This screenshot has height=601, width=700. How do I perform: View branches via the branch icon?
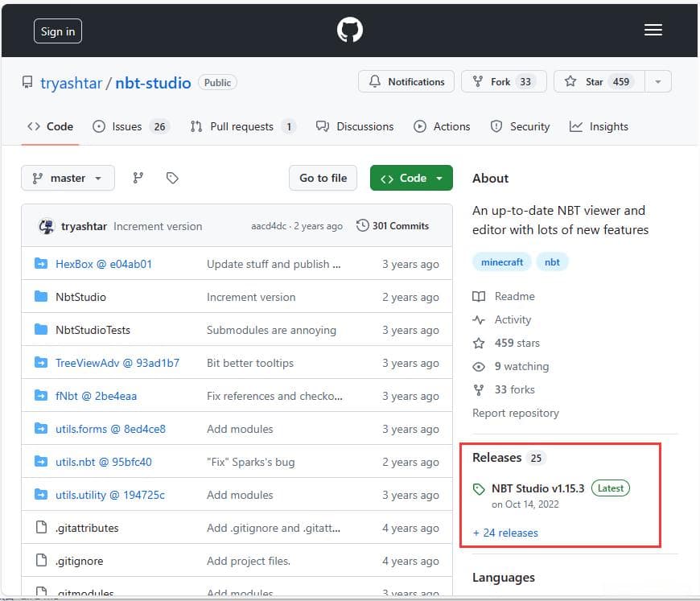pyautogui.click(x=138, y=178)
